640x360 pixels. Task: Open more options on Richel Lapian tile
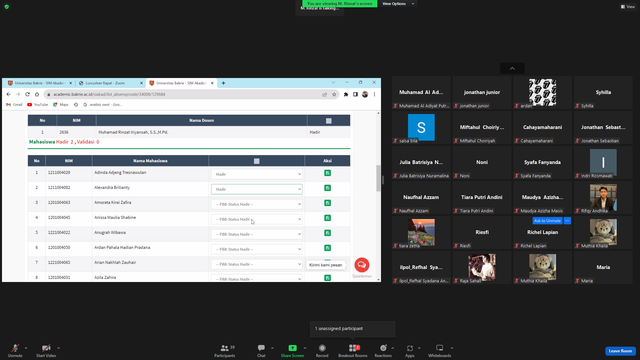(x=567, y=221)
